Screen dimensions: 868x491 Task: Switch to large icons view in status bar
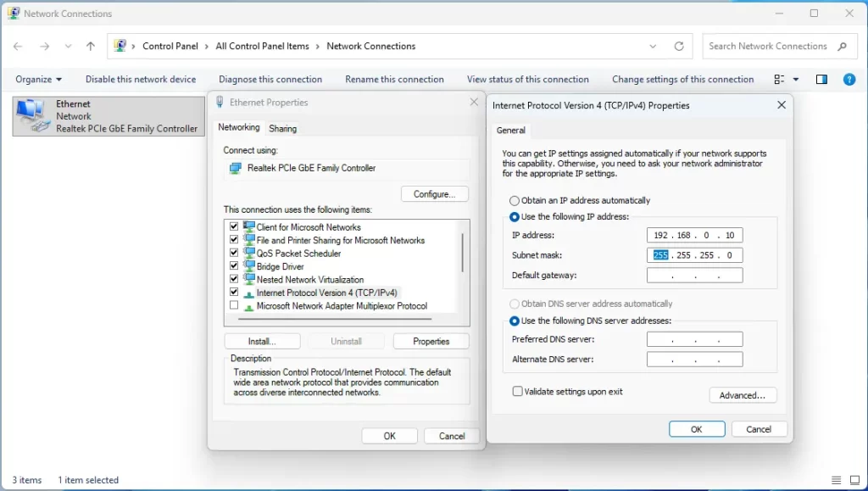(x=854, y=480)
